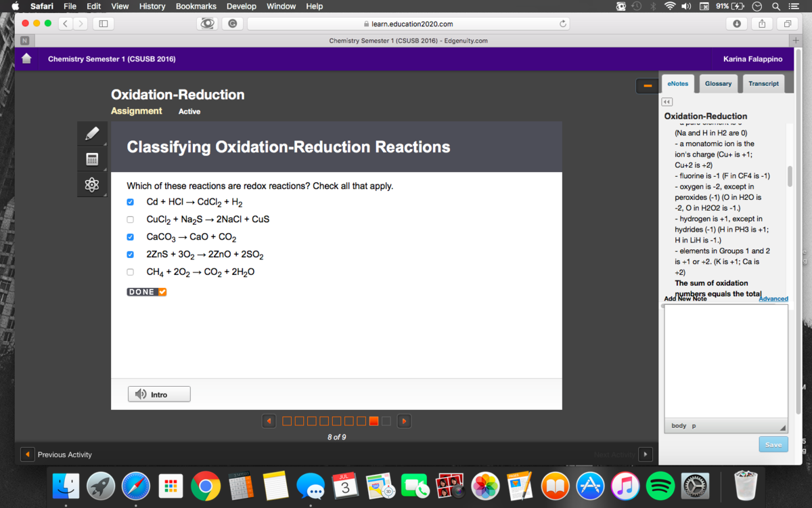This screenshot has height=508, width=812.
Task: Open Photos from Dock
Action: point(485,486)
